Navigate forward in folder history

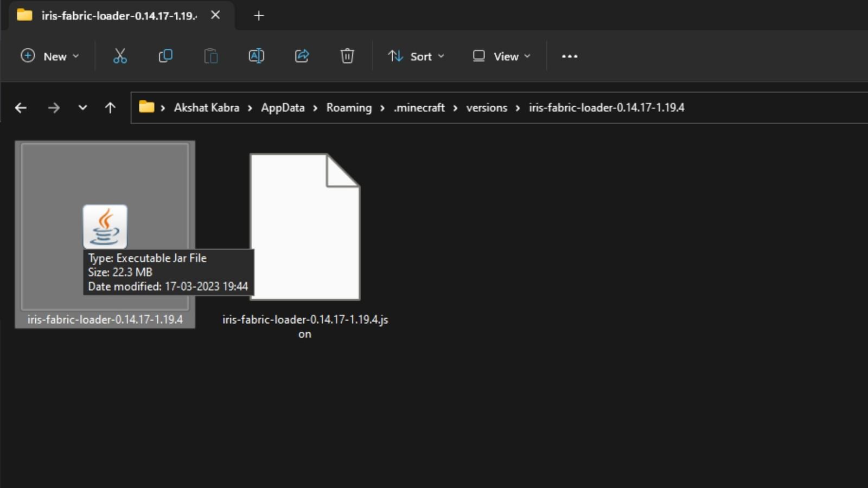(x=54, y=107)
